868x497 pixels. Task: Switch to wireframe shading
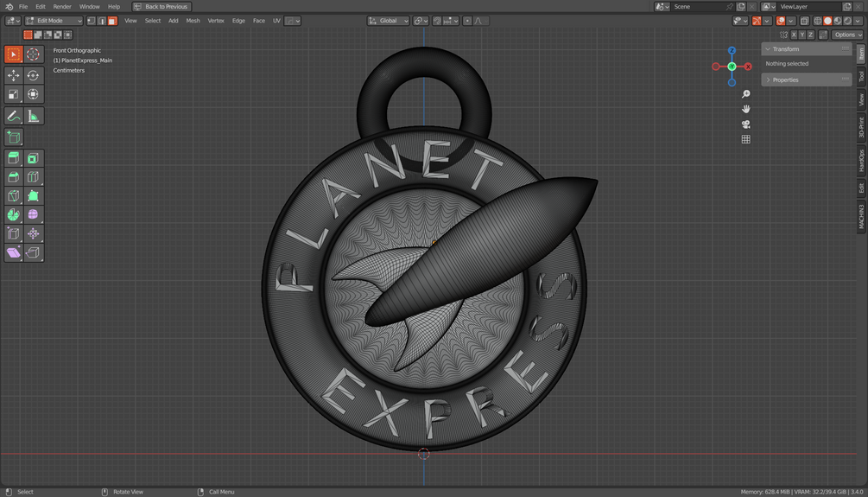(818, 21)
